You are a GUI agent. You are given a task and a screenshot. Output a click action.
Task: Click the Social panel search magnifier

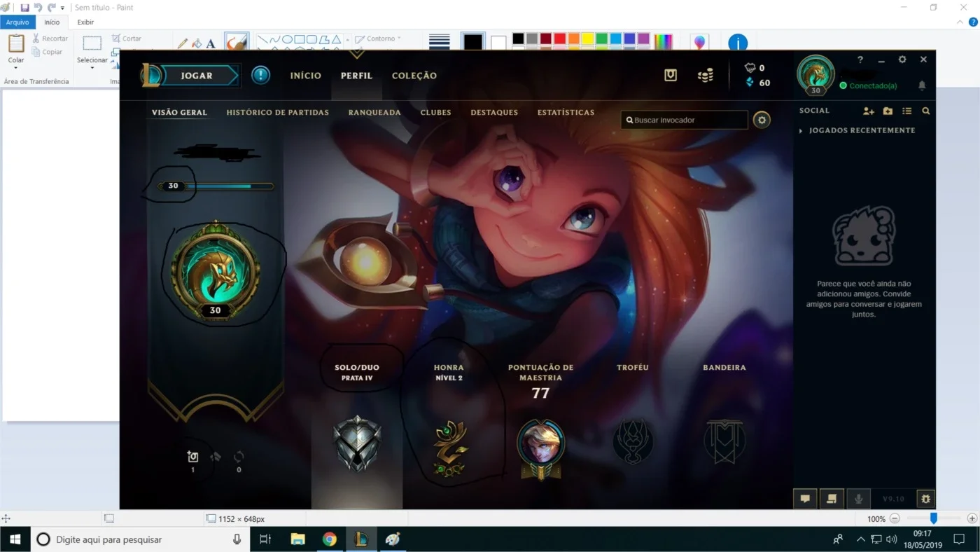pos(926,111)
